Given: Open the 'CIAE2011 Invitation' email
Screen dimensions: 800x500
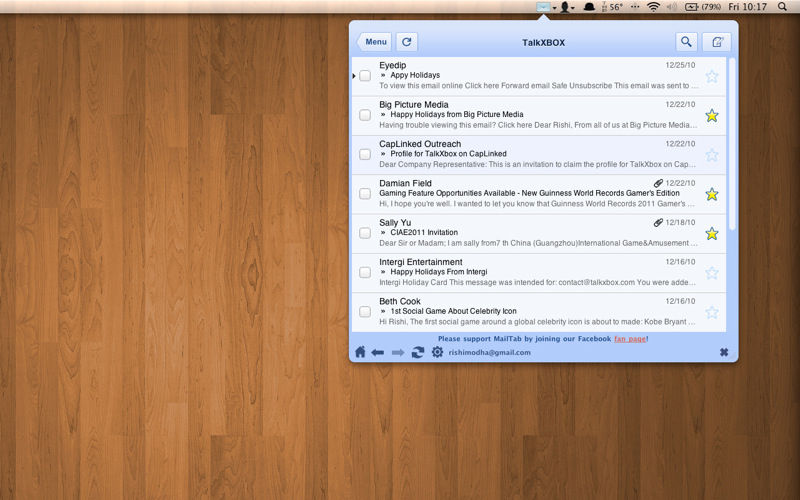Looking at the screenshot, I should tap(424, 232).
